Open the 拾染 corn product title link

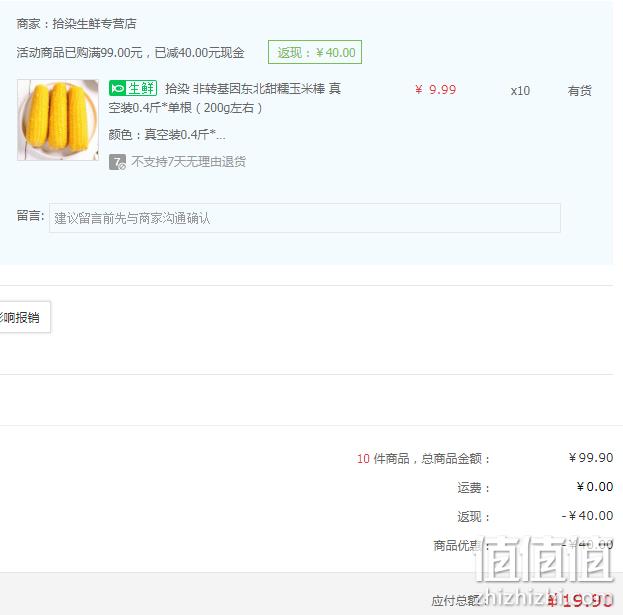click(x=224, y=98)
